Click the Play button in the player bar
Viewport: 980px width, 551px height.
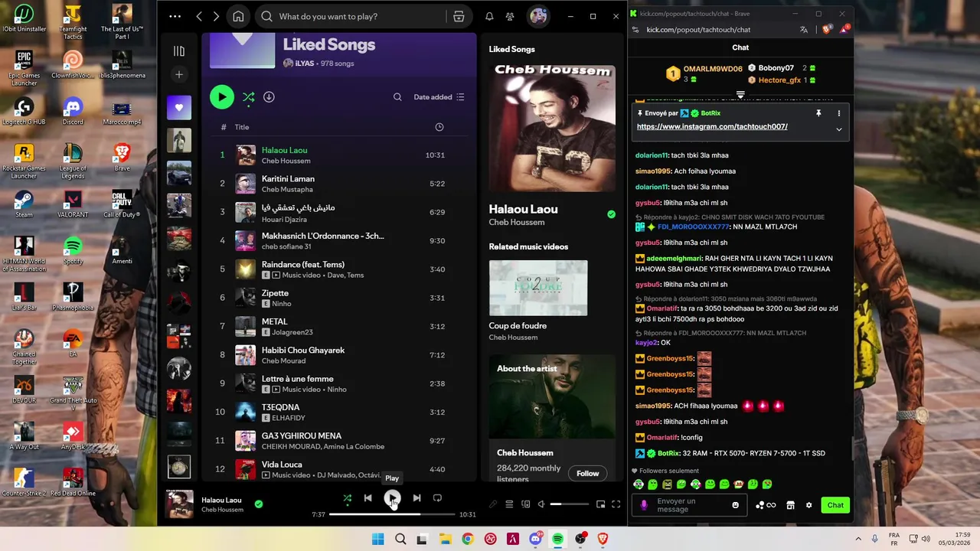click(x=392, y=498)
